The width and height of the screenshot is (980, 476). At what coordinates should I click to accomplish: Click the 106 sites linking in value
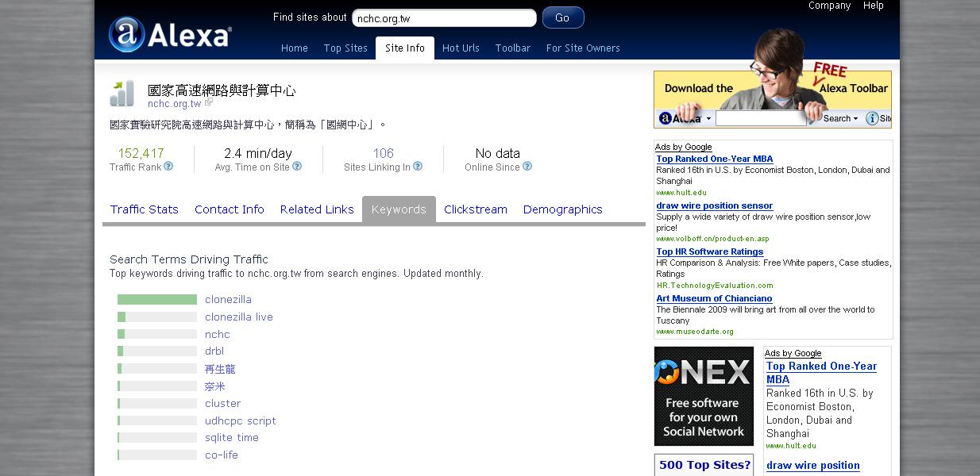pos(384,153)
